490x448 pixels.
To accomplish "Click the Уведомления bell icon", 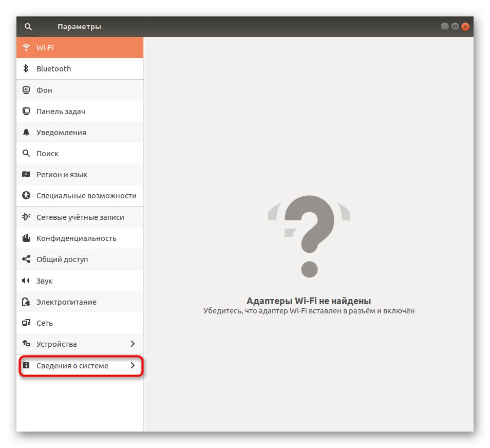I will click(26, 132).
